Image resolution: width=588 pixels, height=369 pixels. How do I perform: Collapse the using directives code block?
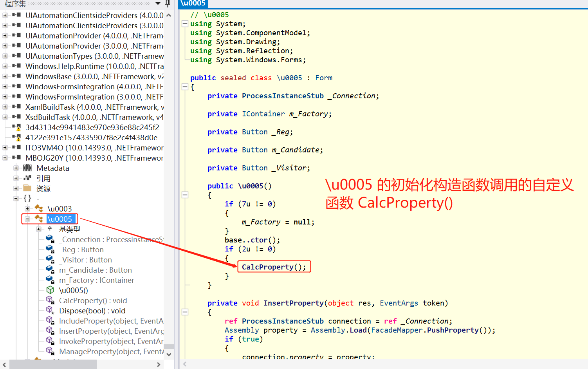185,24
